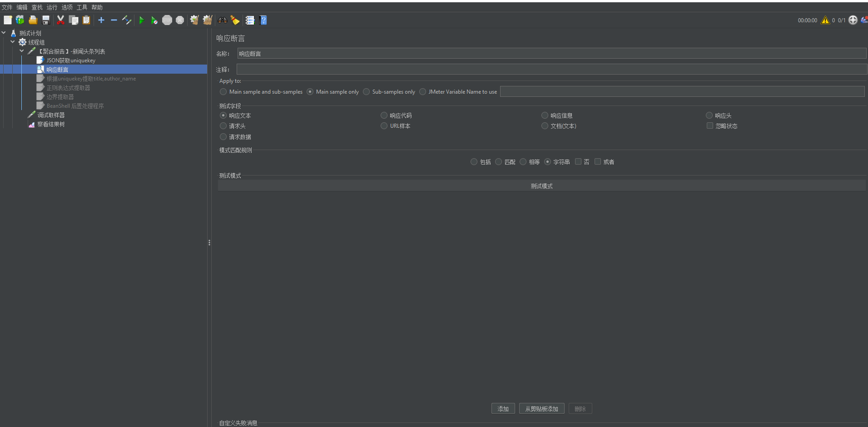Open the 工具 menu
The image size is (868, 427).
click(82, 7)
